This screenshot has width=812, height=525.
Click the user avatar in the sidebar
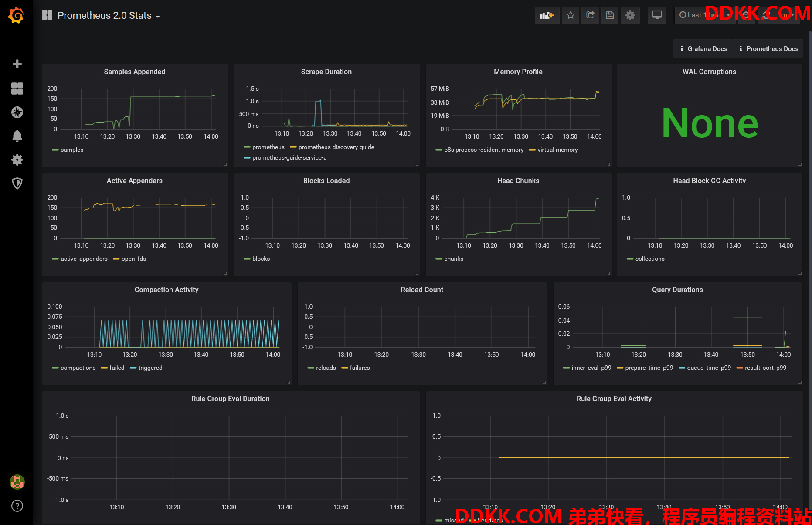(x=17, y=482)
